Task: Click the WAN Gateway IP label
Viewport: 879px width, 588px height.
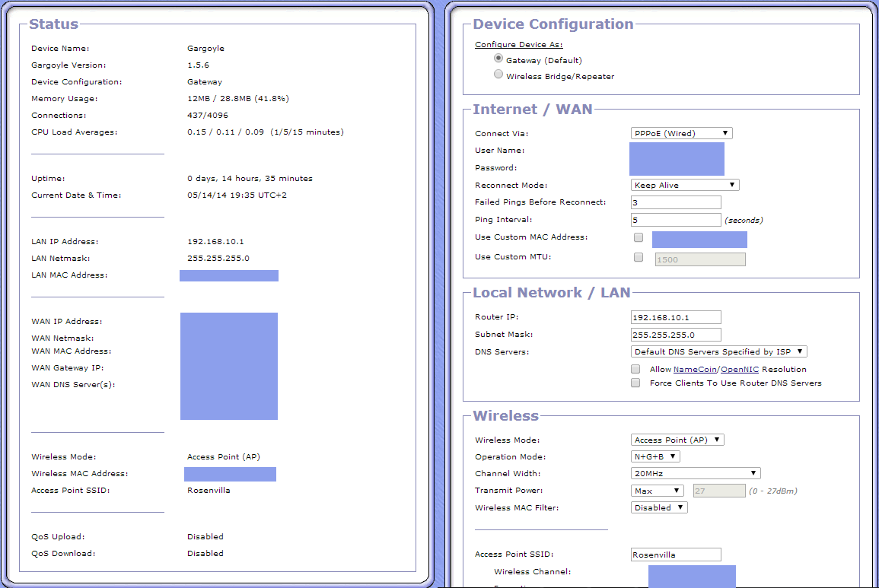Action: click(67, 368)
